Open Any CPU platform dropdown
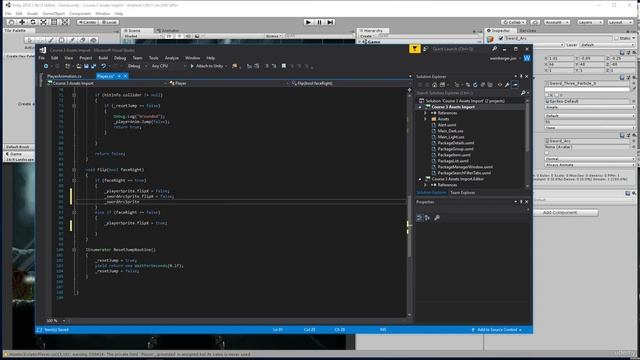The width and height of the screenshot is (640, 360). [168, 66]
